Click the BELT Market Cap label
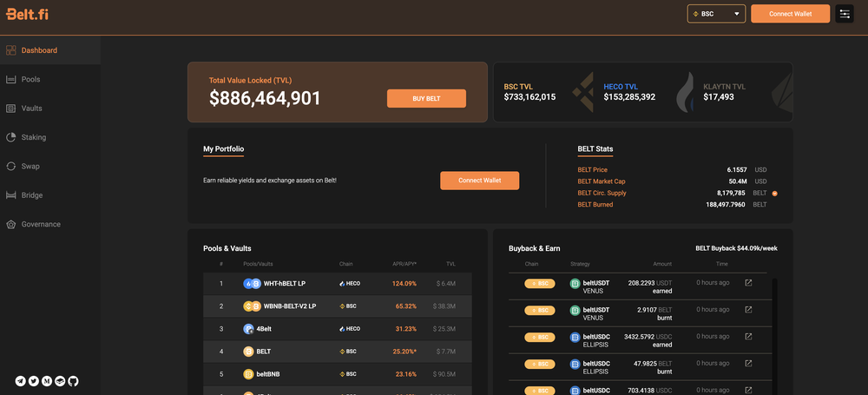The image size is (868, 395). click(x=602, y=181)
